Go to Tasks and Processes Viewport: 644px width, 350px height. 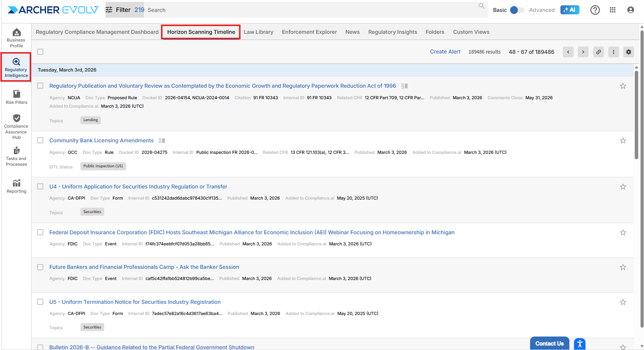(16, 156)
